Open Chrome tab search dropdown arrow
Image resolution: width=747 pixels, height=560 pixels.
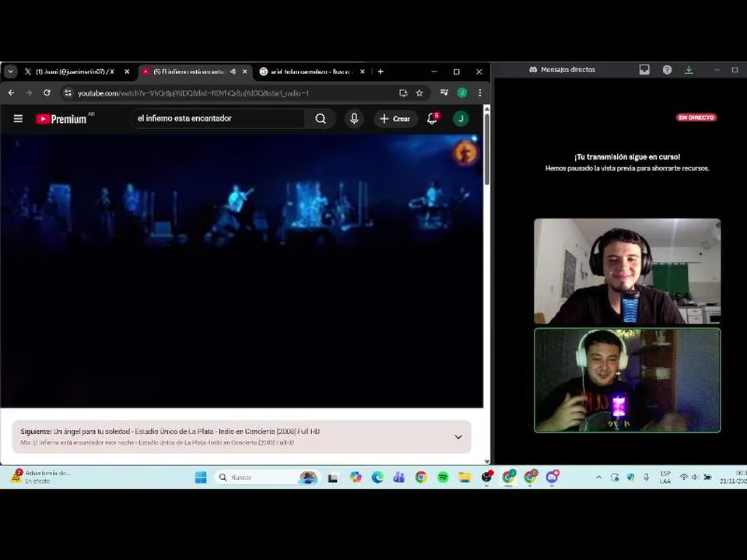pos(10,72)
